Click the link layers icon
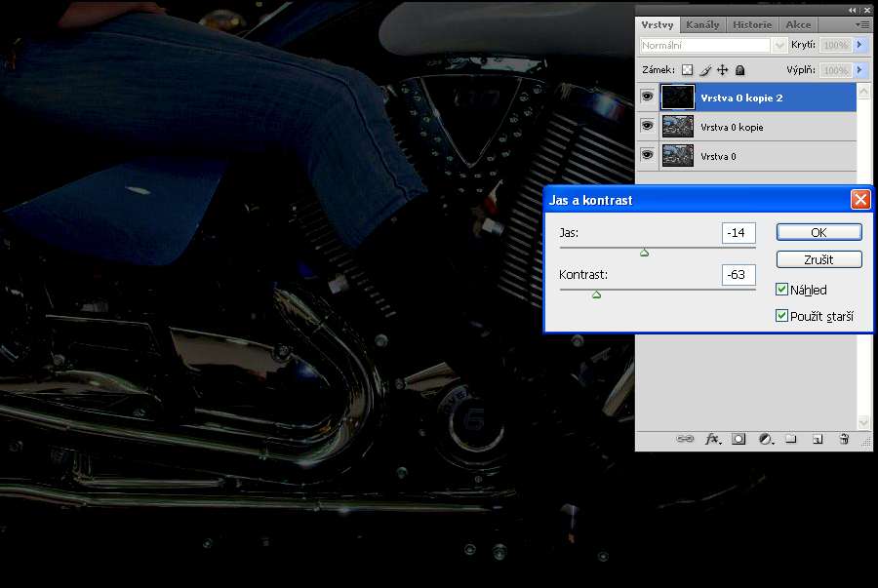Image resolution: width=878 pixels, height=588 pixels. tap(685, 439)
